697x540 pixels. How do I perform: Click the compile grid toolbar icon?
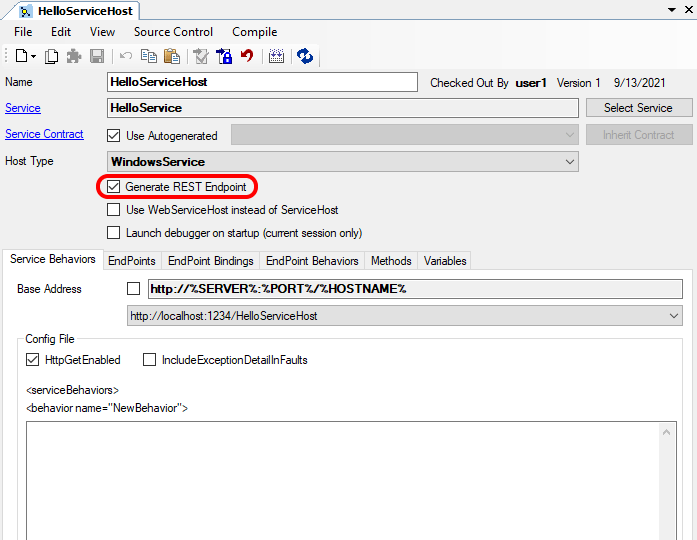(x=276, y=56)
